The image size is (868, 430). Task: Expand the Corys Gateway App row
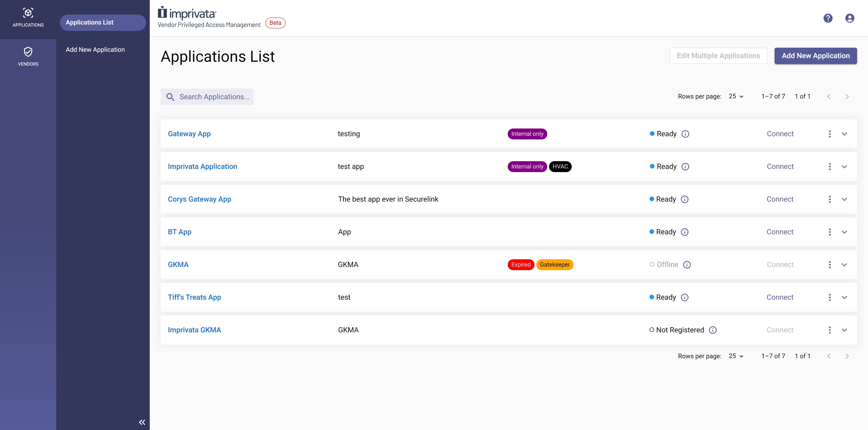(844, 199)
